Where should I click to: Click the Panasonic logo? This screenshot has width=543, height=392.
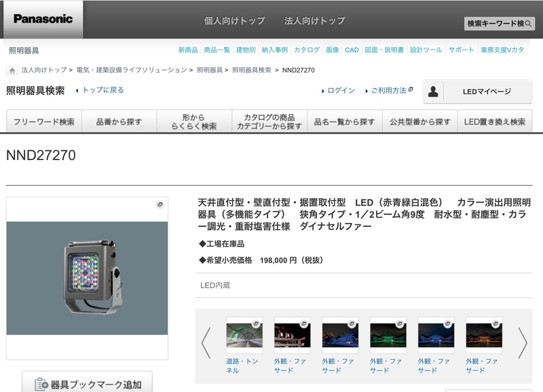(43, 19)
